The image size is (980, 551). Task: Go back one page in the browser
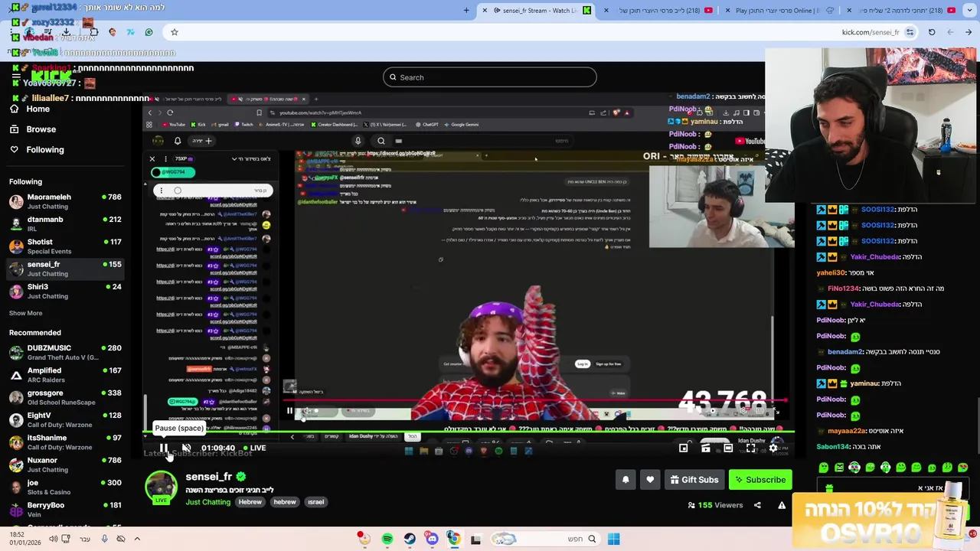coord(969,32)
